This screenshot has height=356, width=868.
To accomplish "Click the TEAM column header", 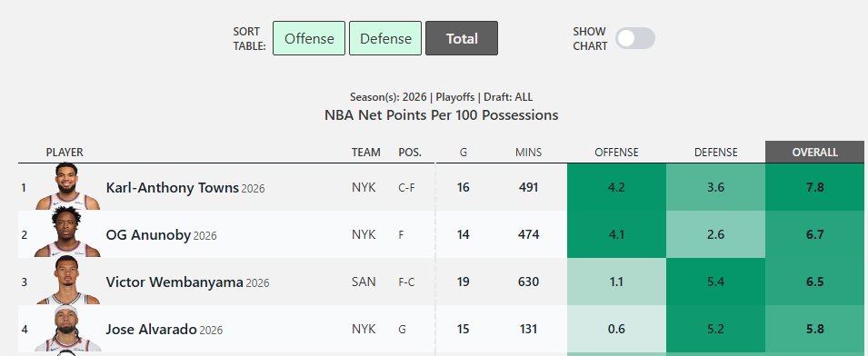I will point(366,152).
